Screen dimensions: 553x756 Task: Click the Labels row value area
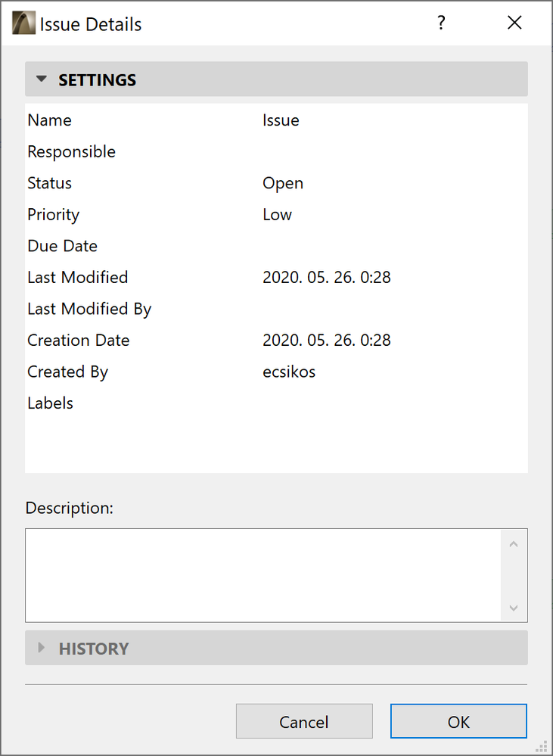[378, 403]
